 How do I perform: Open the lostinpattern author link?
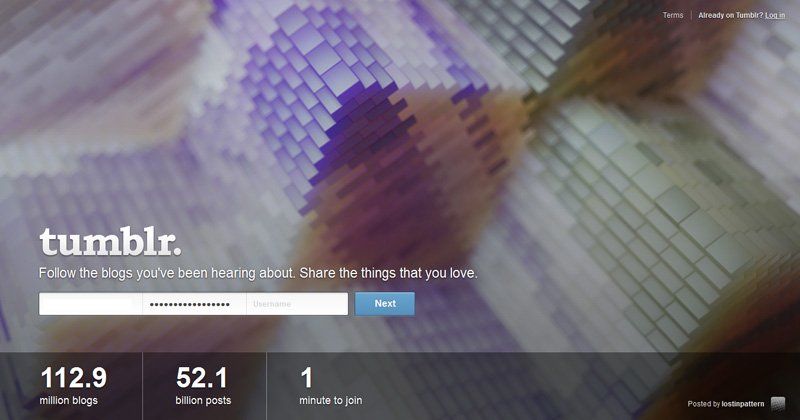(x=743, y=404)
